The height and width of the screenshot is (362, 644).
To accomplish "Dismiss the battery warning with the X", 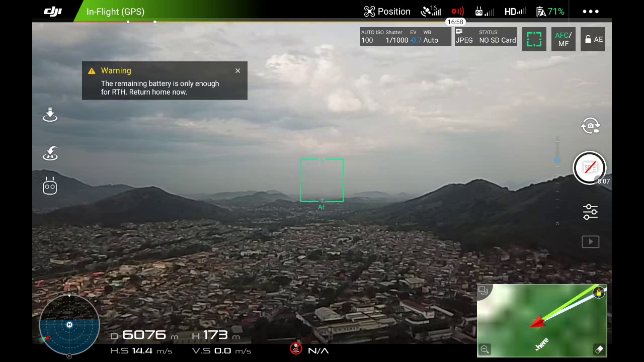I will [x=238, y=71].
